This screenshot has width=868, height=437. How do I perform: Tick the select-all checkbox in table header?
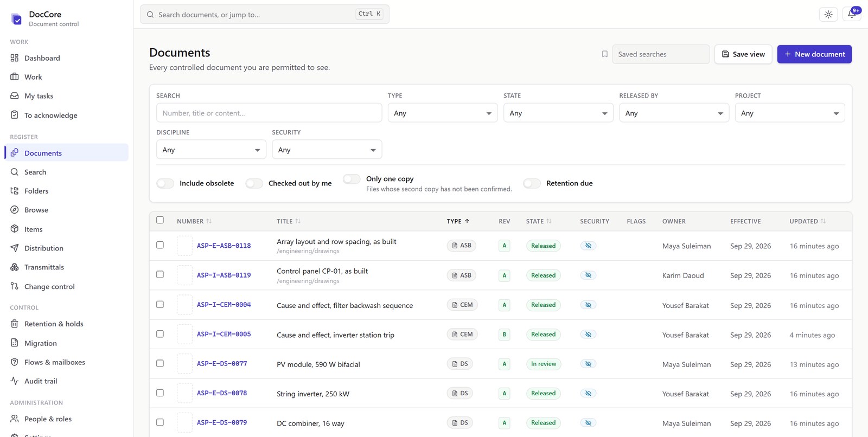click(x=160, y=220)
